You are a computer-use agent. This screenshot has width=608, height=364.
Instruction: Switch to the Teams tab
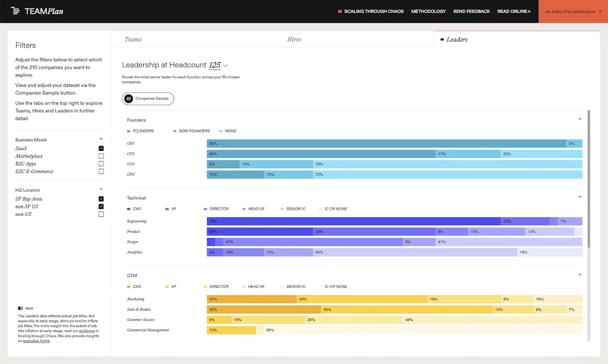point(133,39)
